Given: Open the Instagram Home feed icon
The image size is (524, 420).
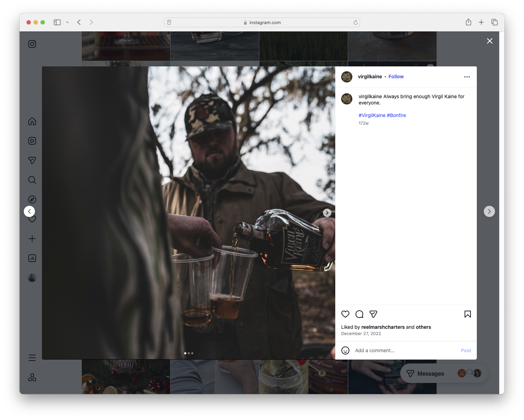Looking at the screenshot, I should (x=32, y=121).
